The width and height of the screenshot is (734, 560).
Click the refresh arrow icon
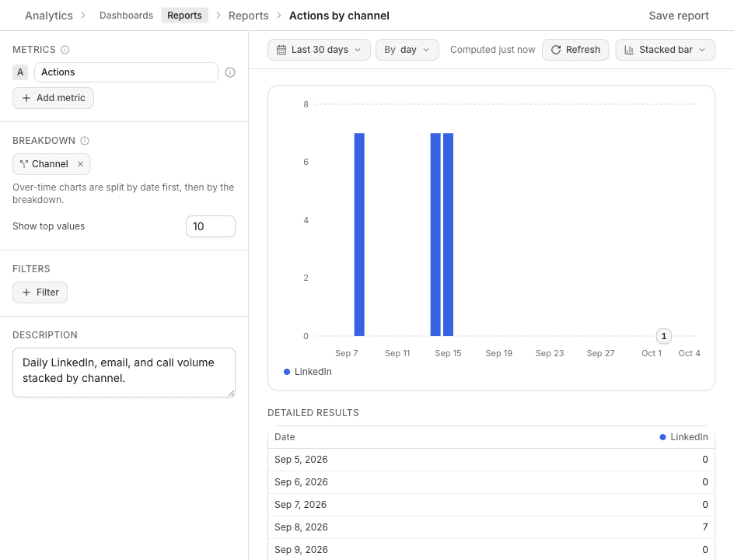click(556, 50)
